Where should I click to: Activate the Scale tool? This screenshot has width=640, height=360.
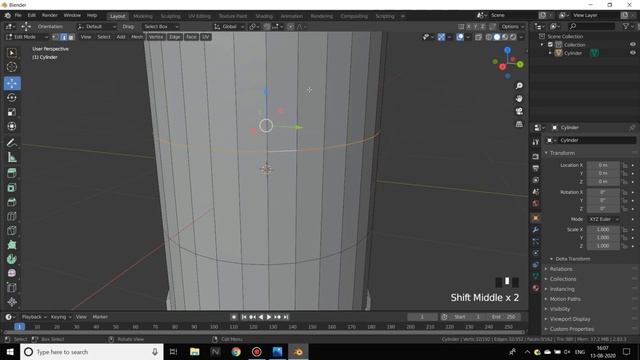pyautogui.click(x=12, y=112)
